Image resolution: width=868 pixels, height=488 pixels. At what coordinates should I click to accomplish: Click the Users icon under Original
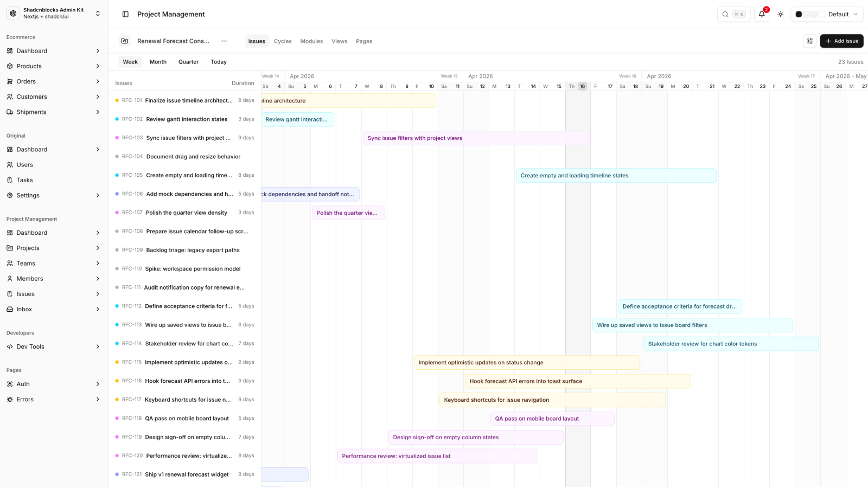pyautogui.click(x=10, y=165)
